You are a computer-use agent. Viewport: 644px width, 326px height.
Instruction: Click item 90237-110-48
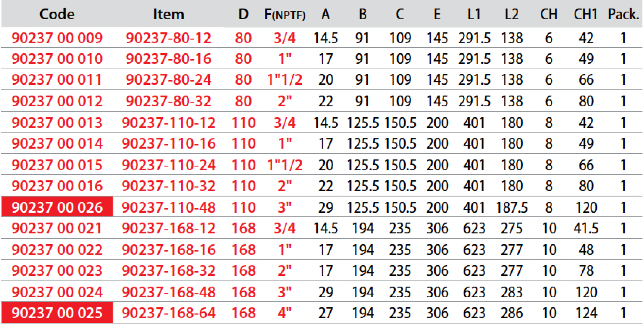click(168, 207)
